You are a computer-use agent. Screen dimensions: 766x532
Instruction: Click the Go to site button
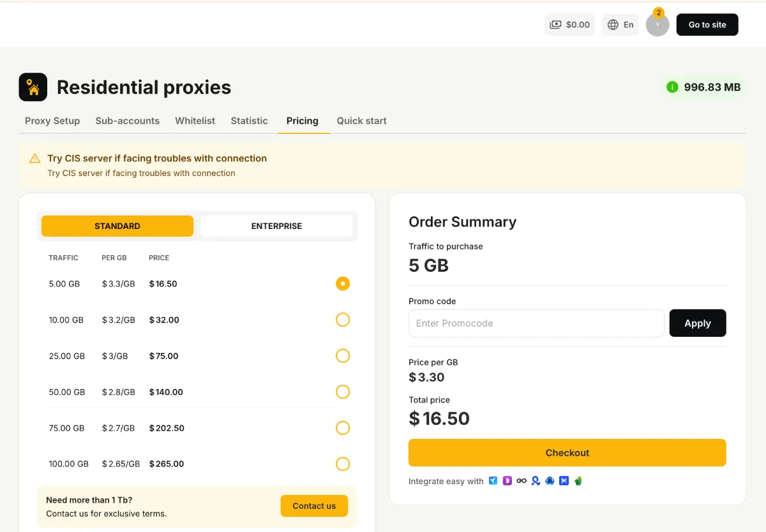click(707, 25)
